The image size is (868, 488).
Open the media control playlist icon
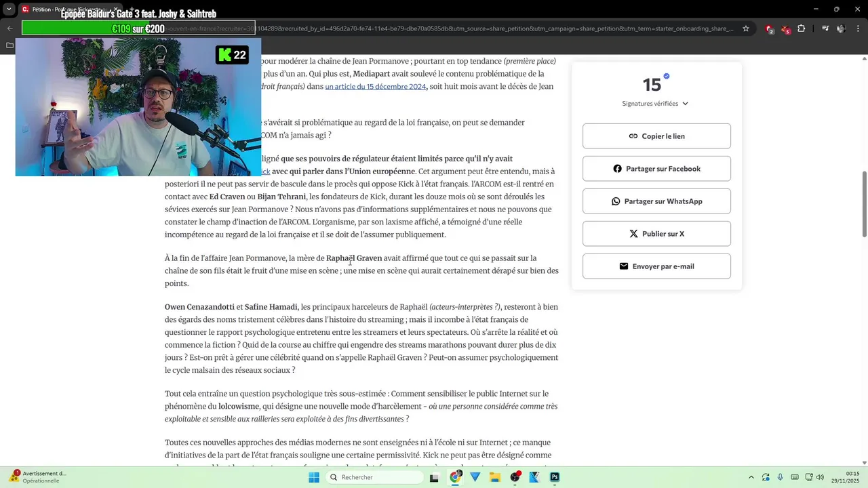(825, 28)
